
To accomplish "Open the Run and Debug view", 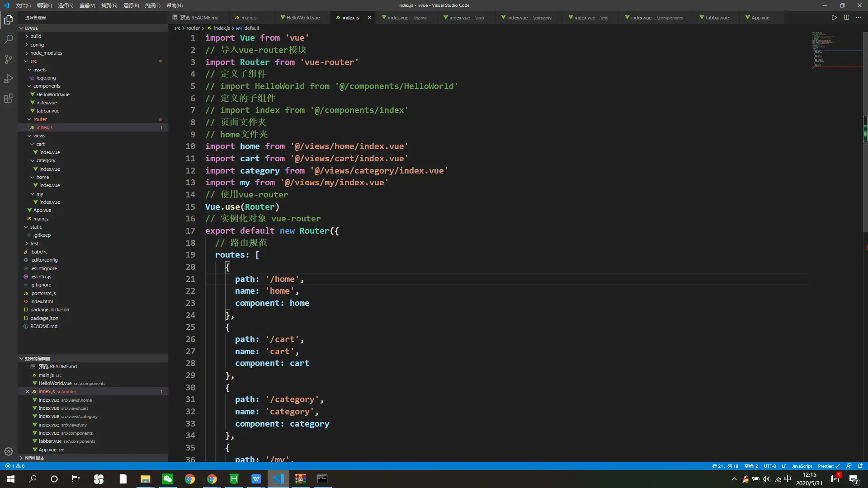I will point(9,79).
